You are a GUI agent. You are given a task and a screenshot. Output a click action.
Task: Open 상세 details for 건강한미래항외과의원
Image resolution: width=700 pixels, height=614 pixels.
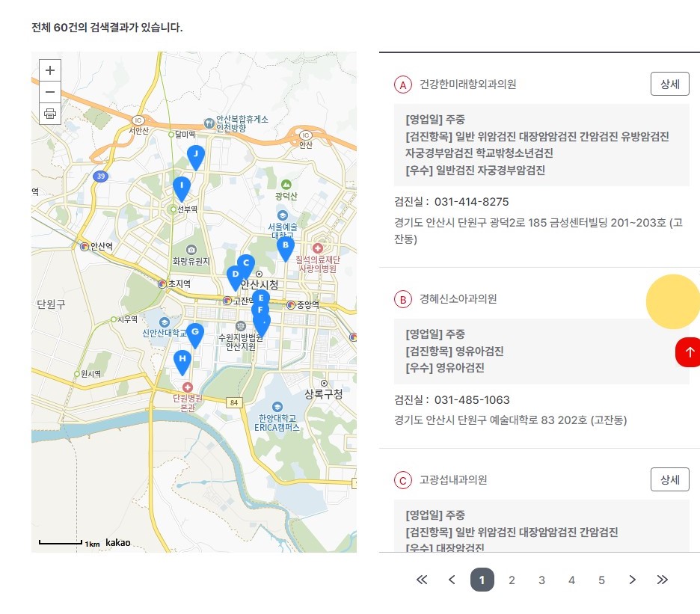coord(669,84)
